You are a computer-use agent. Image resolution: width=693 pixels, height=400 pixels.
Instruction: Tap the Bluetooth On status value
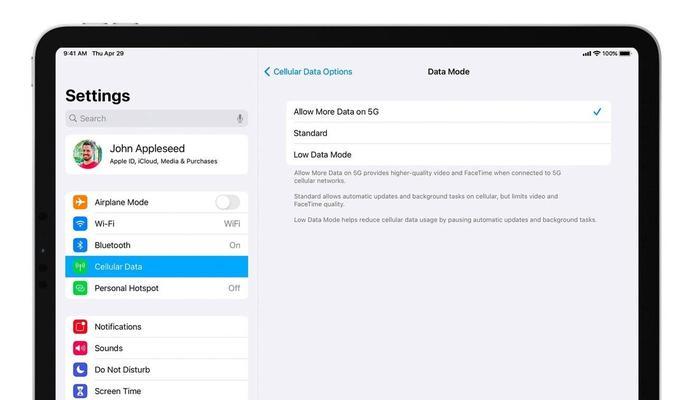click(235, 245)
